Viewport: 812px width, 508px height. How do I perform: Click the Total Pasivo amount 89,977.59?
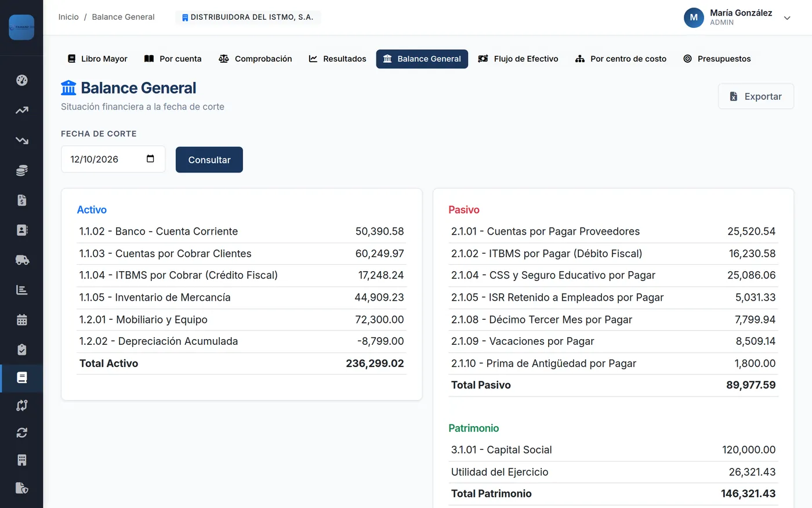(x=751, y=385)
